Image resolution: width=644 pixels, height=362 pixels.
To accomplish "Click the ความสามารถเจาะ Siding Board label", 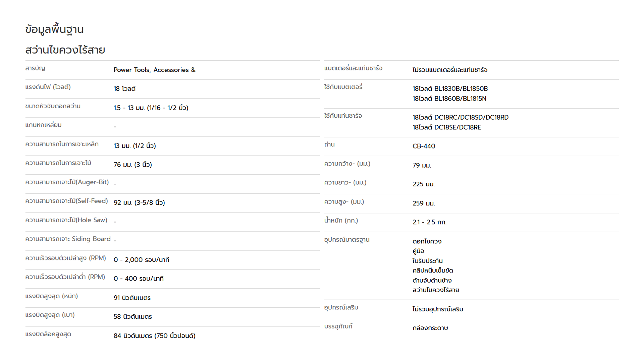I will click(x=68, y=239).
